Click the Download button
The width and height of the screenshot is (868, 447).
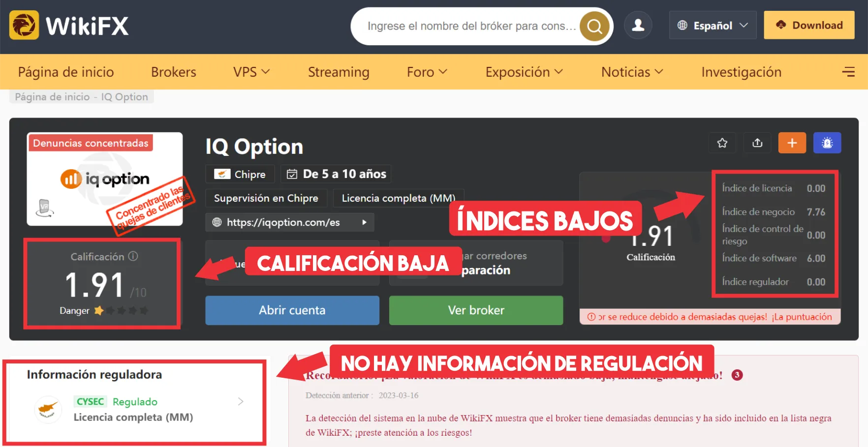pyautogui.click(x=809, y=25)
